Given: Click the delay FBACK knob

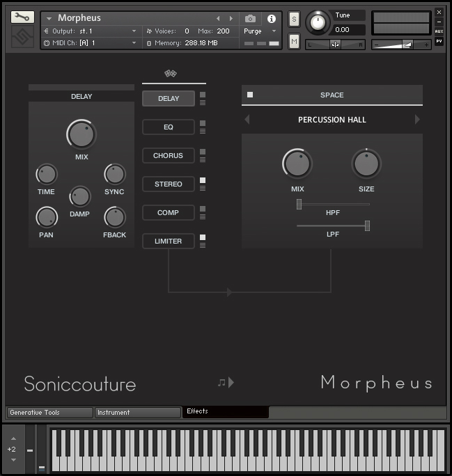Looking at the screenshot, I should (114, 217).
